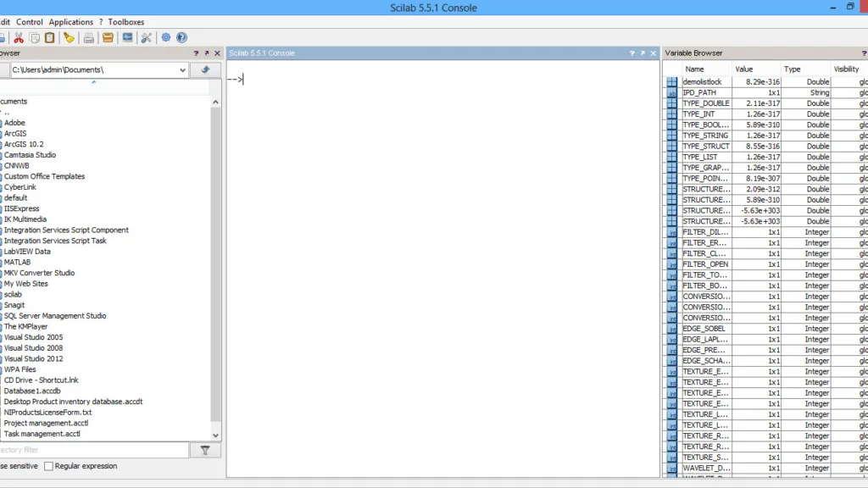
Task: Close the File Browser panel
Action: point(217,53)
